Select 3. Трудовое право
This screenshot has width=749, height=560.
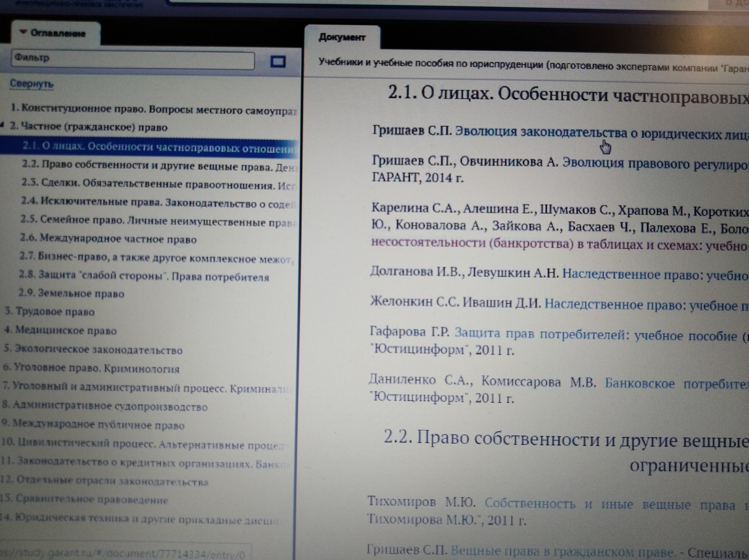pos(49,311)
